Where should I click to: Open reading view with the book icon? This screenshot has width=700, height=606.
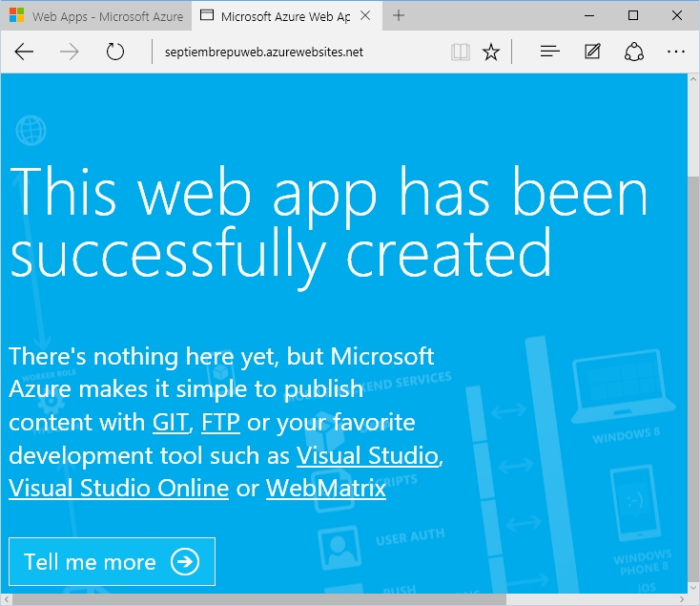[x=461, y=52]
